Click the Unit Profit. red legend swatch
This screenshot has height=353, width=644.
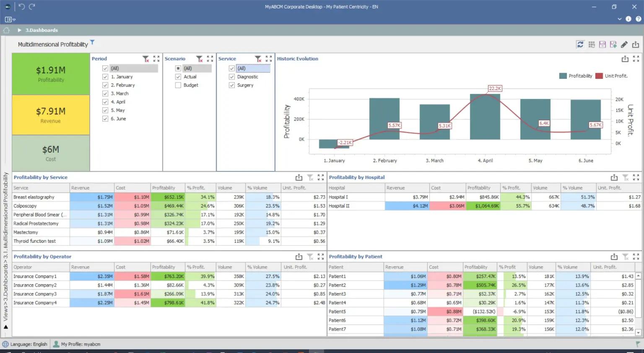point(599,76)
